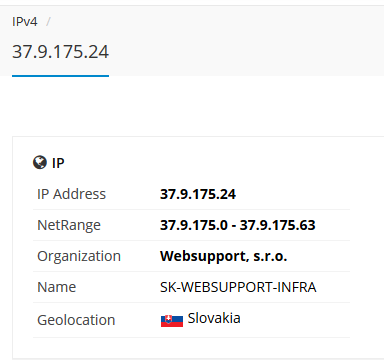Click the breadcrumb slash separator after IPv4

[48, 22]
